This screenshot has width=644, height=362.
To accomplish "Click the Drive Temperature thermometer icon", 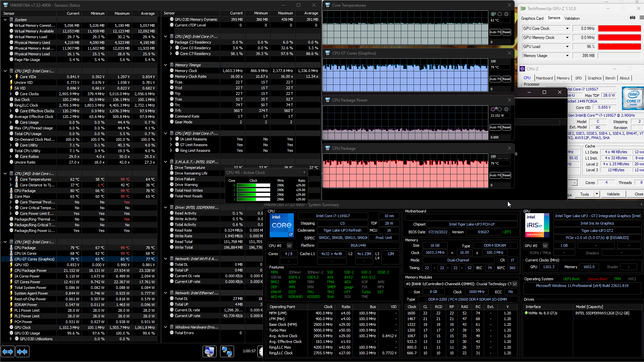I will pos(171,168).
